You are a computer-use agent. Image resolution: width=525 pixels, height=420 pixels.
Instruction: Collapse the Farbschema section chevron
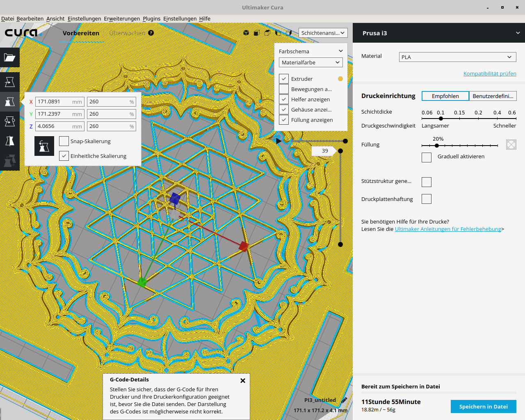(x=340, y=51)
